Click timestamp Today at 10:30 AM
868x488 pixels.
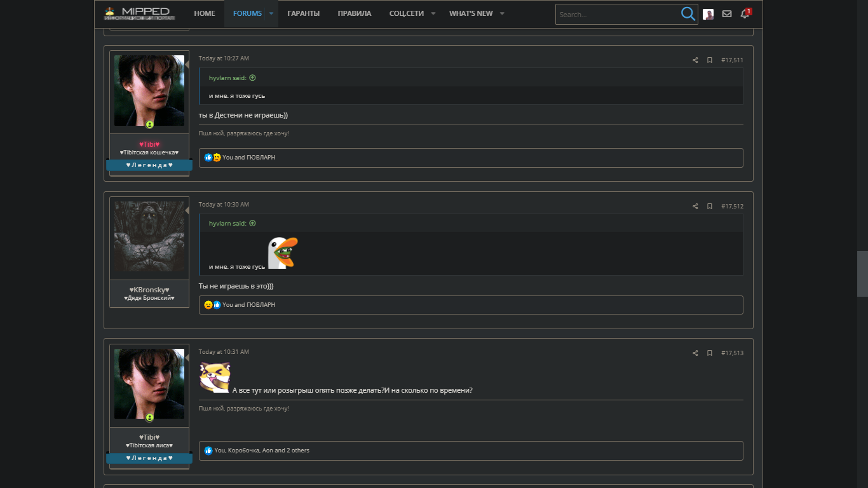[224, 205]
